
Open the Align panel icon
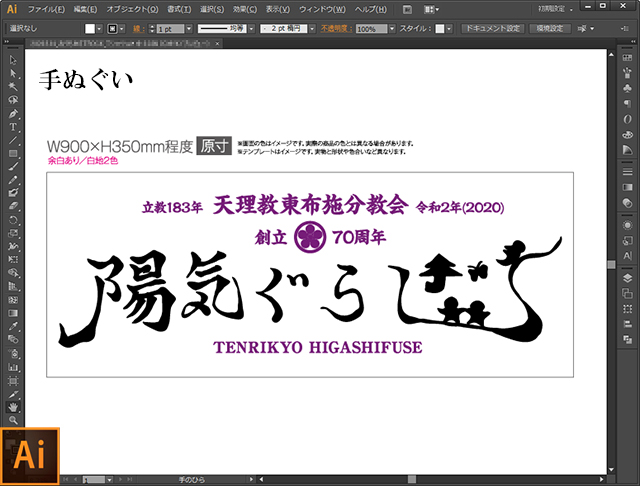627,324
